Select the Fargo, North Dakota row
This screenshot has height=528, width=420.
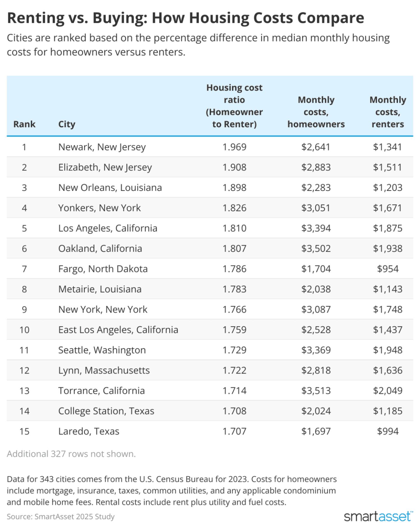click(103, 269)
